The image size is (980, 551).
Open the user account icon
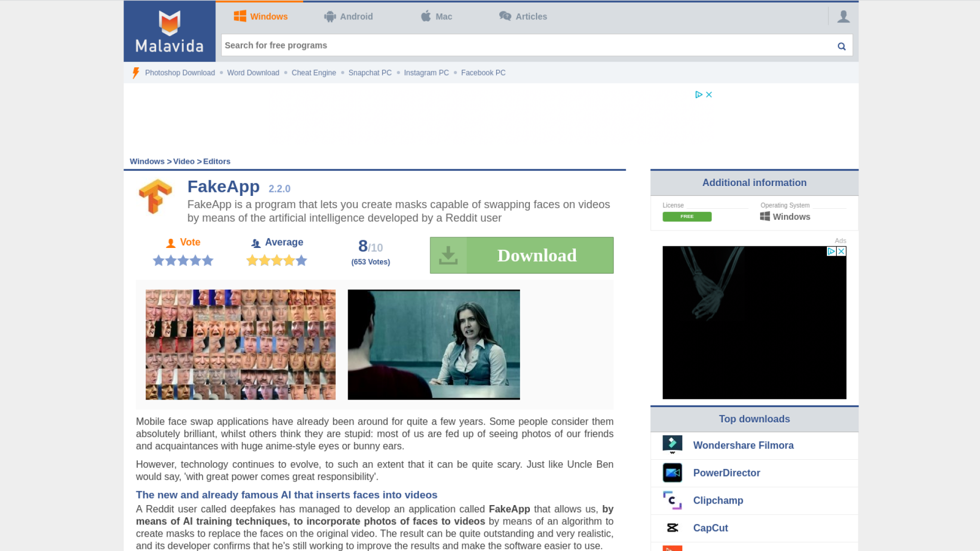pyautogui.click(x=843, y=17)
